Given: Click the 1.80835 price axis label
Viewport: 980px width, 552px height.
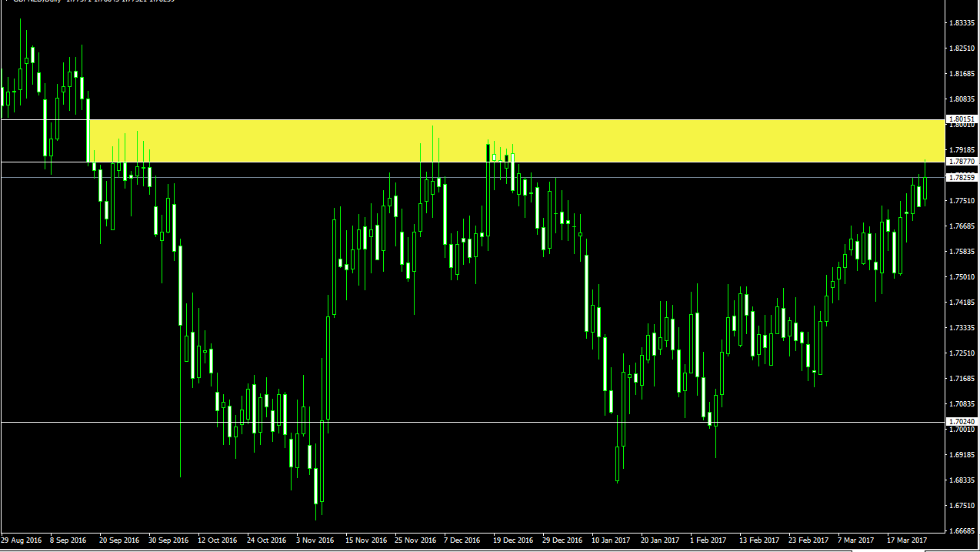Looking at the screenshot, I should 962,99.
